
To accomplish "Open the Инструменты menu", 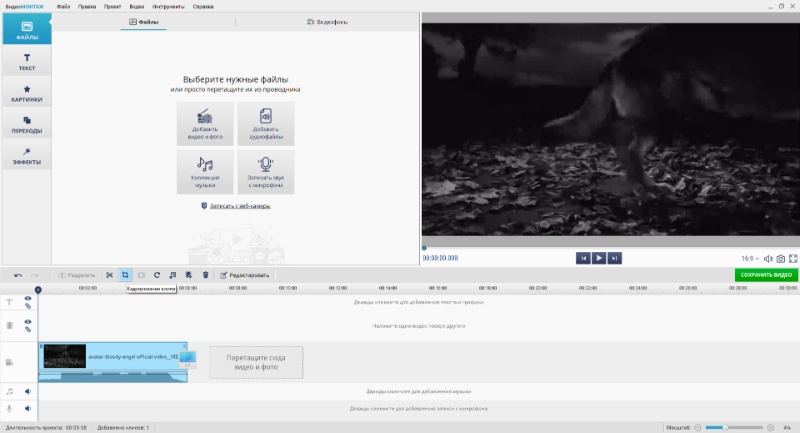I will tap(167, 6).
